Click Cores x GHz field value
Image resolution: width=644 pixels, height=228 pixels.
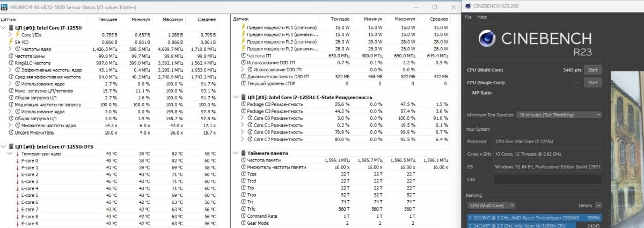coord(547,154)
